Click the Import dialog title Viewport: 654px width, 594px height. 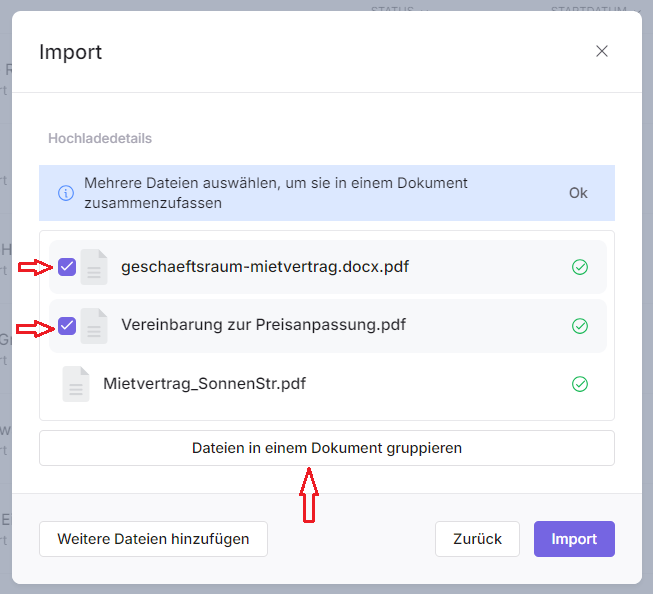(70, 53)
